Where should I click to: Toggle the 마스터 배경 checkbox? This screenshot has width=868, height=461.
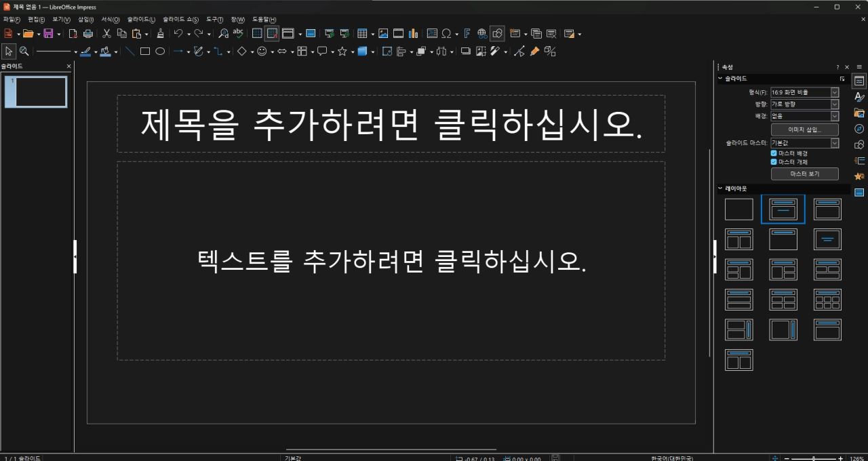point(774,153)
